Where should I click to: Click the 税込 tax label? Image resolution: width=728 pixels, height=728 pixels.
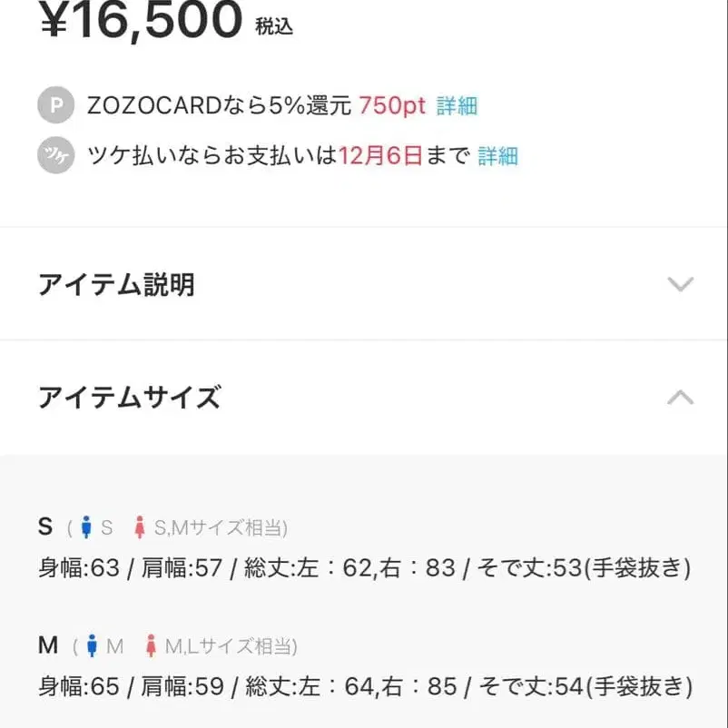tap(274, 26)
